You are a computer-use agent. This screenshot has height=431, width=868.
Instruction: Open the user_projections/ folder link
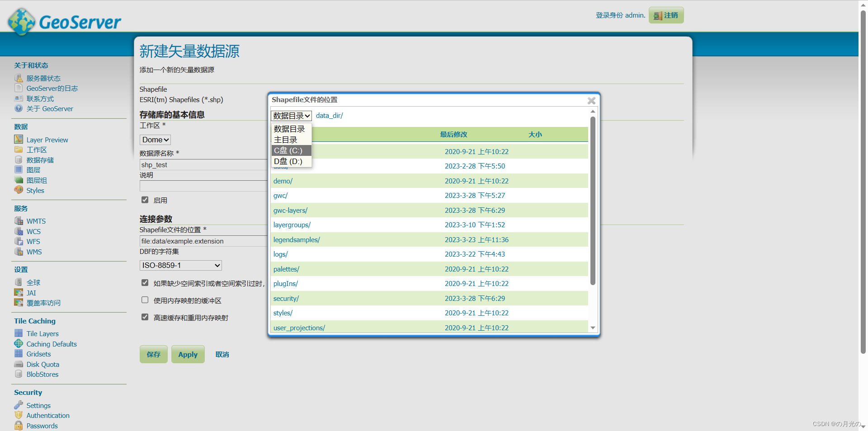tap(299, 328)
